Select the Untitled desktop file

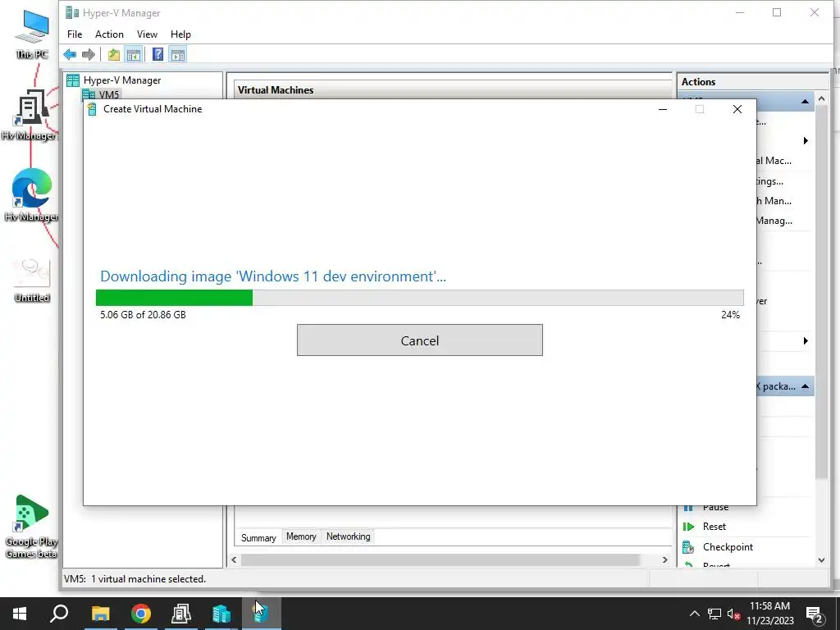(x=32, y=281)
